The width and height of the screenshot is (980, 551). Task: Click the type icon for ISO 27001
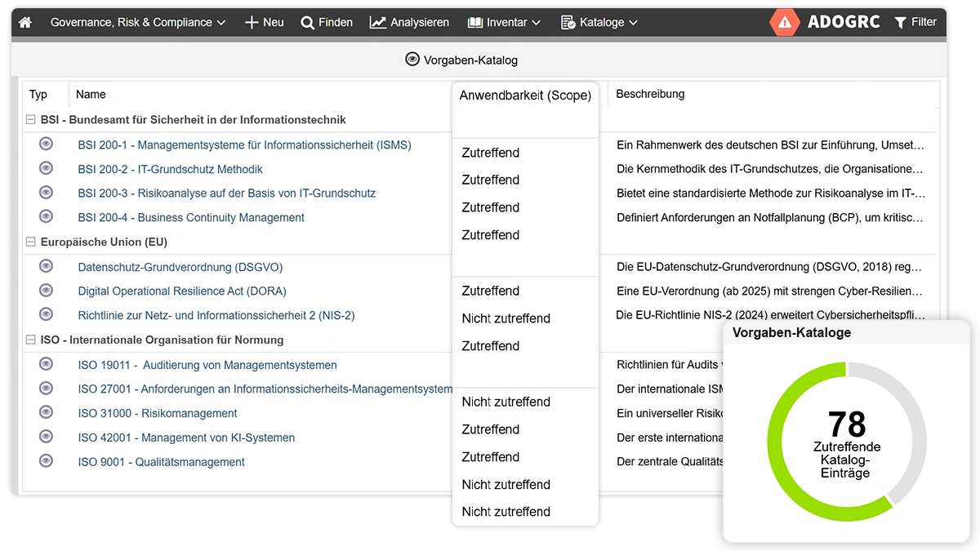[46, 389]
